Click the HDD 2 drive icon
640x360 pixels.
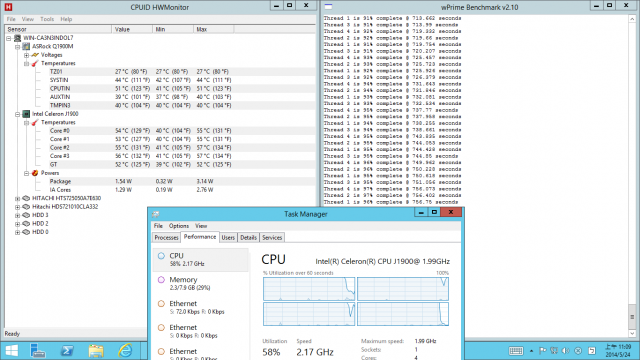tap(26, 224)
